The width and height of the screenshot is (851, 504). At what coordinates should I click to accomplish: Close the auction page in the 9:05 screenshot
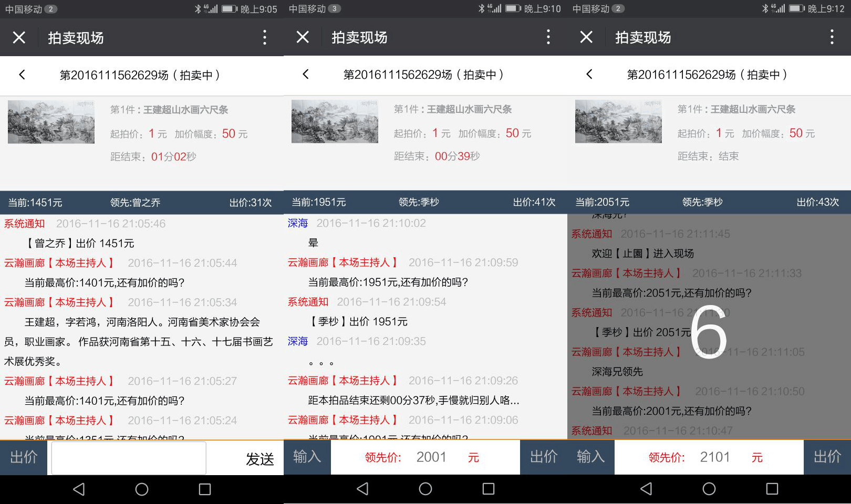tap(19, 37)
